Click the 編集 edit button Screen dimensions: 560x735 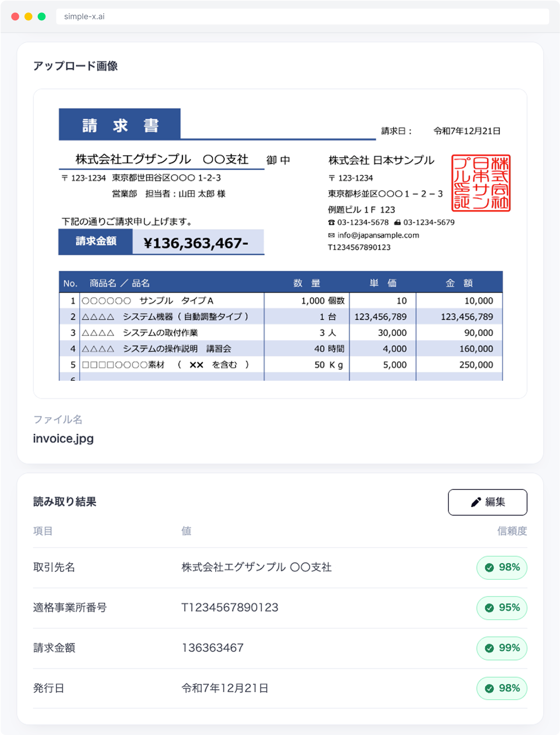487,502
